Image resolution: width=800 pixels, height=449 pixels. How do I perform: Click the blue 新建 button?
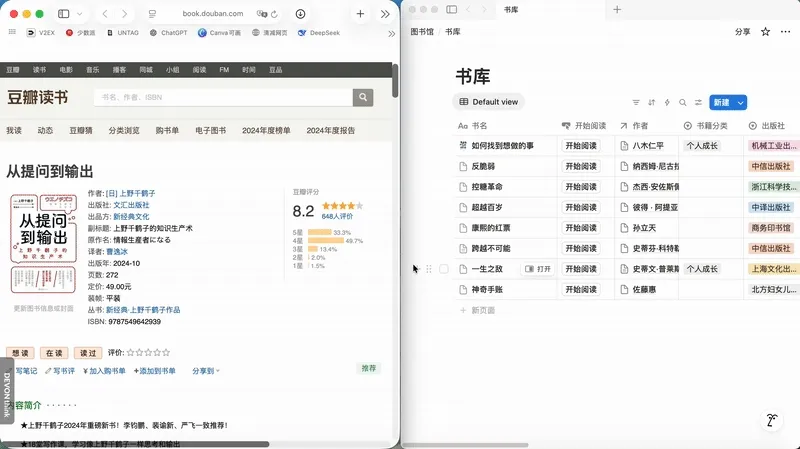click(721, 103)
